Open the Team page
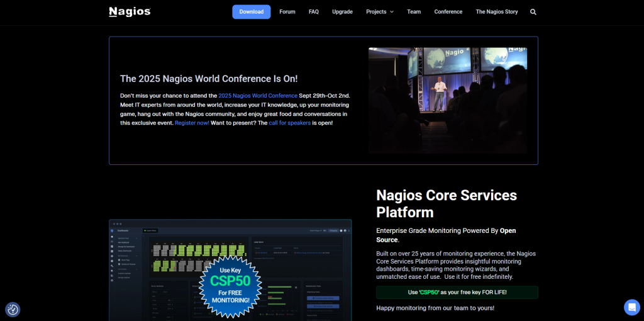Screen dimensions: 644x321 tap(414, 12)
